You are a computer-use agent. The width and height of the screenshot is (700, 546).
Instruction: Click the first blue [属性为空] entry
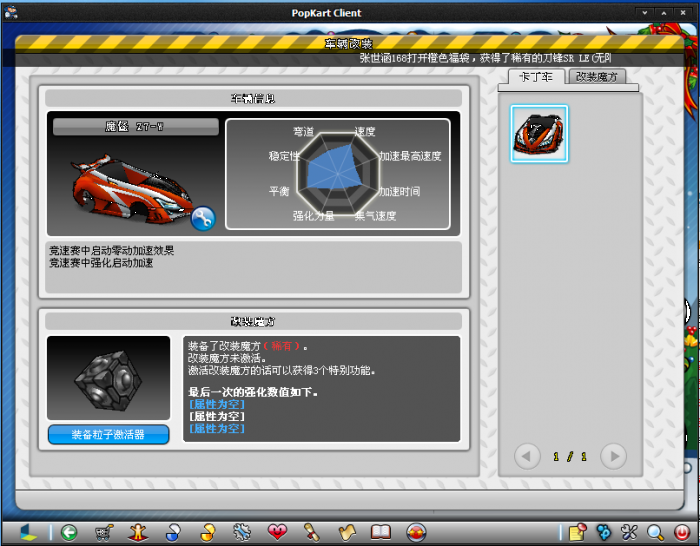[217, 404]
